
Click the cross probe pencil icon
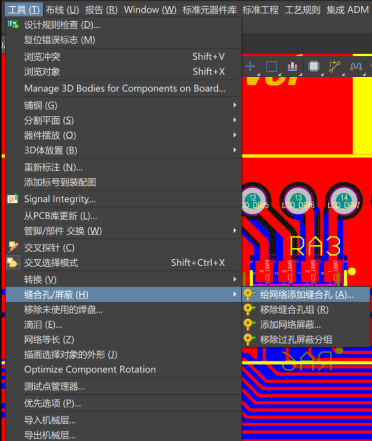[13, 247]
